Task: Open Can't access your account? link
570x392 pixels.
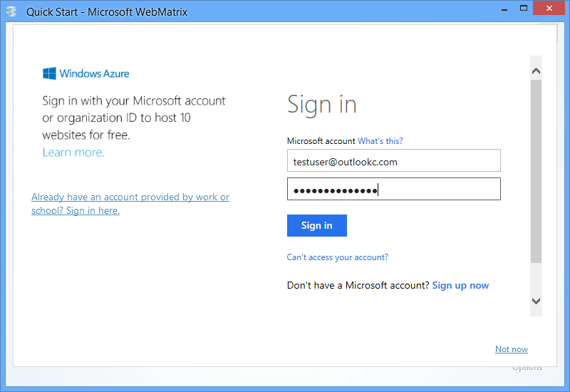Action: (337, 257)
